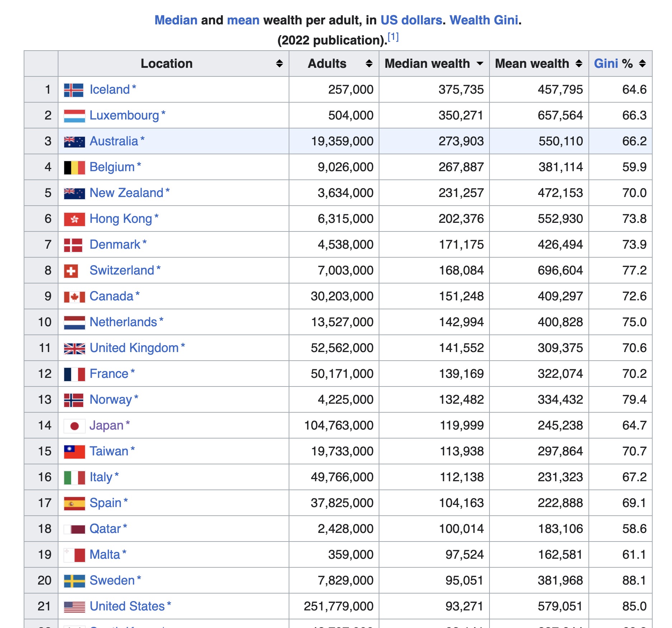Click the Taiwan flag icon
The width and height of the screenshot is (672, 628).
74,452
